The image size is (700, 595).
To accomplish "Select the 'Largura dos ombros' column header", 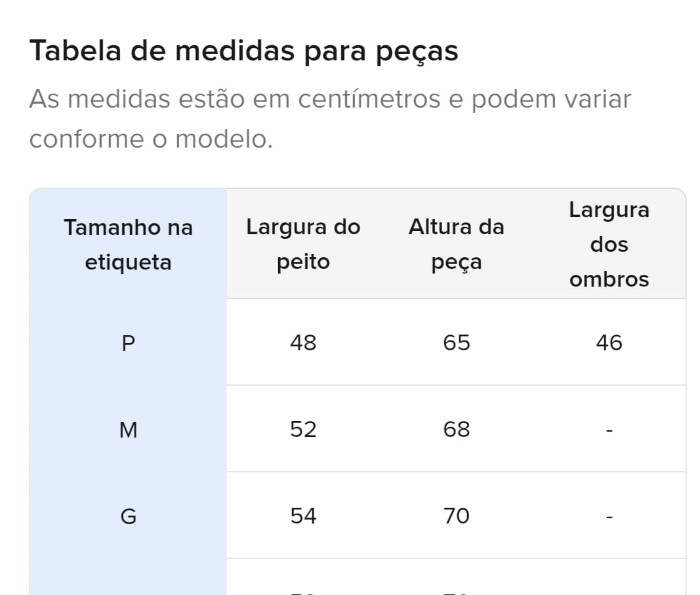I will (609, 245).
